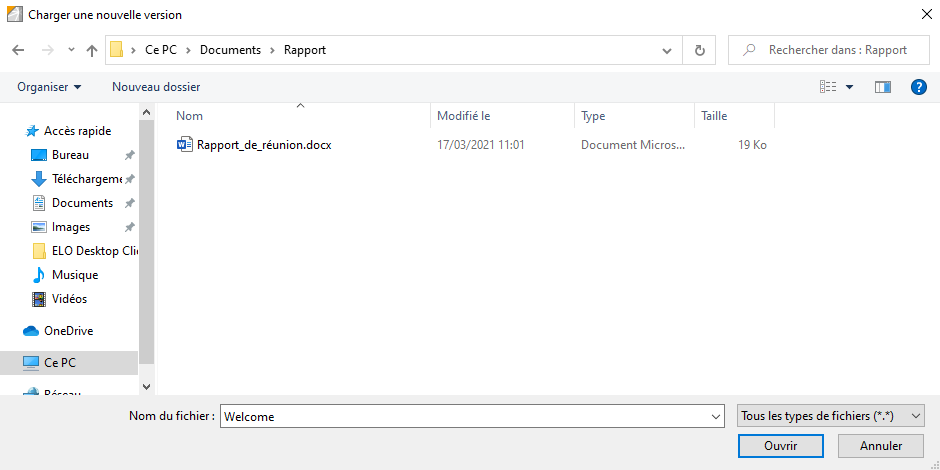Select Ce PC in navigation pane
Screen dimensions: 940x470
click(x=59, y=363)
